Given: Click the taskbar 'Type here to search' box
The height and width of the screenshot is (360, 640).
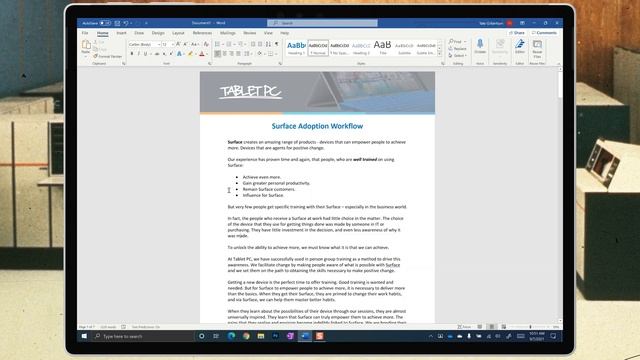Looking at the screenshot, I should click(x=143, y=336).
